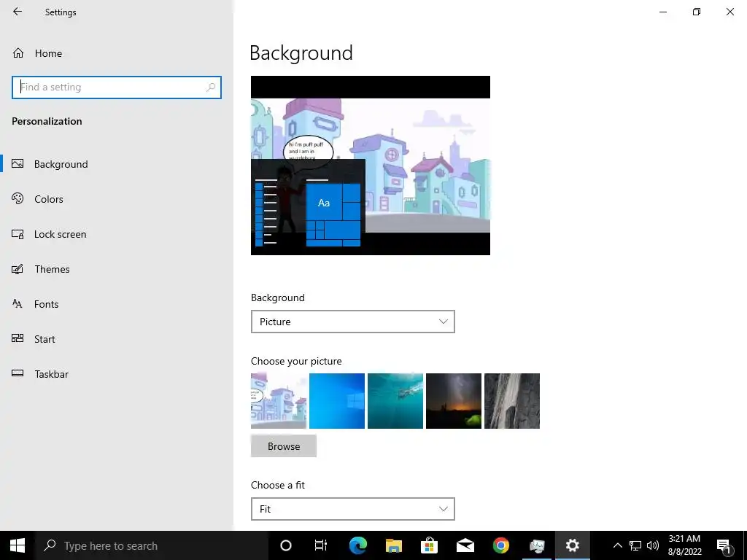Viewport: 747px width, 560px height.
Task: Click the Colors palette icon
Action: (x=18, y=198)
